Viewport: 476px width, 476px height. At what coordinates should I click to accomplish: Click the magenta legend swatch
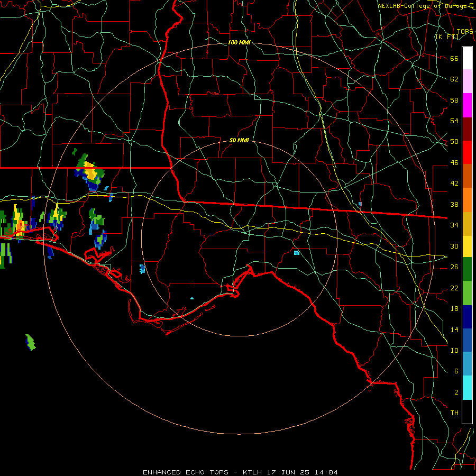467,105
